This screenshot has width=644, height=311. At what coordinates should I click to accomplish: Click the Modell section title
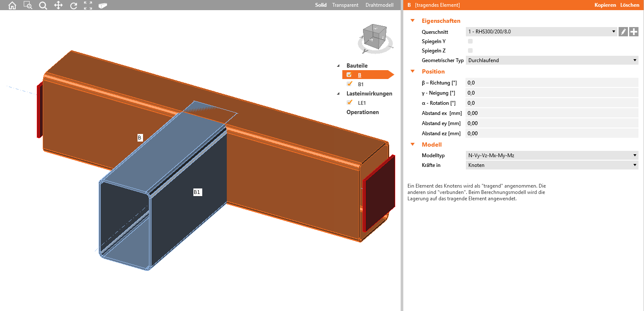pyautogui.click(x=432, y=145)
